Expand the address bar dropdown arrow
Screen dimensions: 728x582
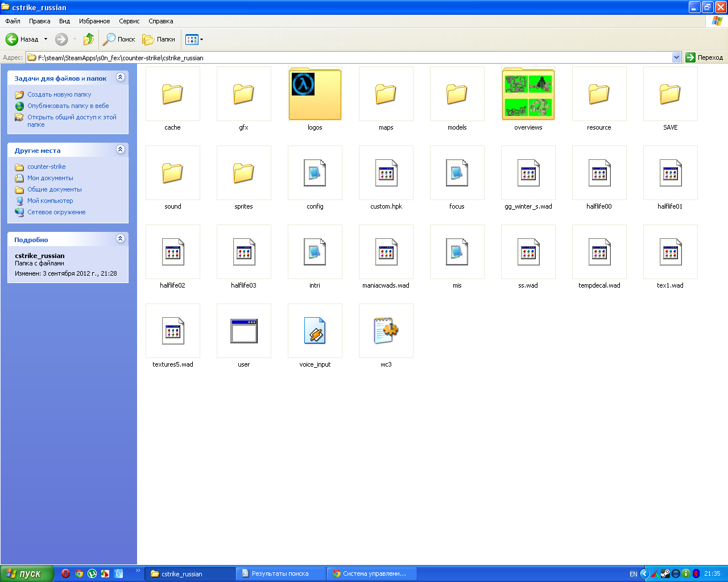(x=676, y=57)
